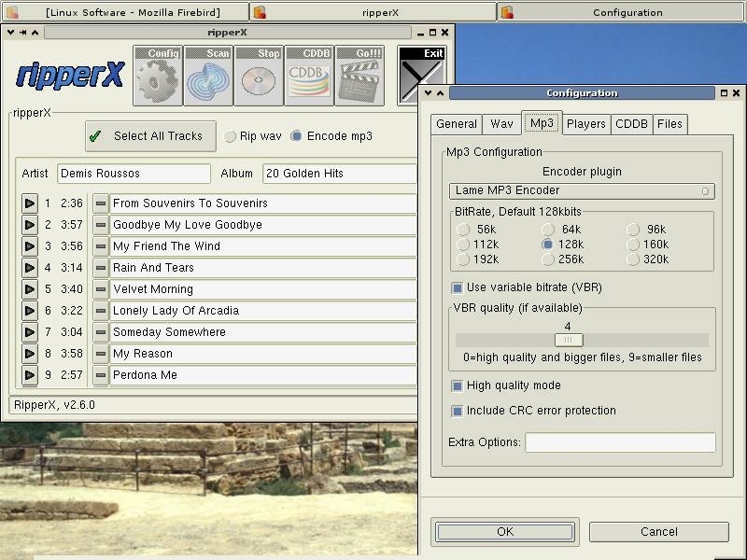
Task: Click the Exit icon in ripperX
Action: coord(421,75)
